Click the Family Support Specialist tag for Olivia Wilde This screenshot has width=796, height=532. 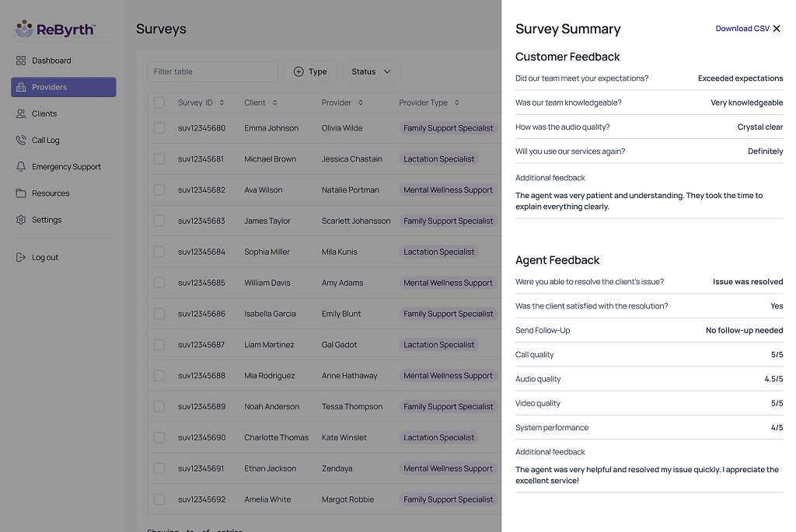pyautogui.click(x=448, y=128)
